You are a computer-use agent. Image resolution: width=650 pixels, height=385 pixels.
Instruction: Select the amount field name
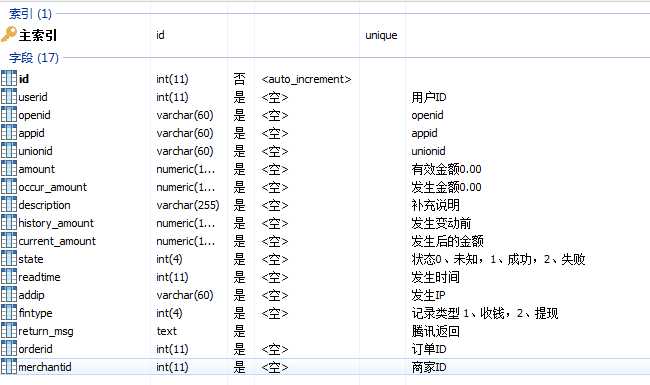[x=36, y=169]
